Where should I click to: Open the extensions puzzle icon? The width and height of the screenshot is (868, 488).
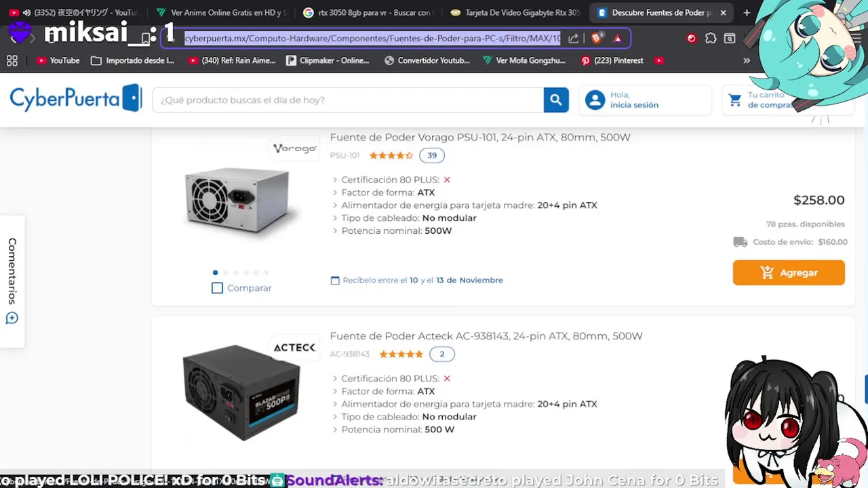pos(711,39)
